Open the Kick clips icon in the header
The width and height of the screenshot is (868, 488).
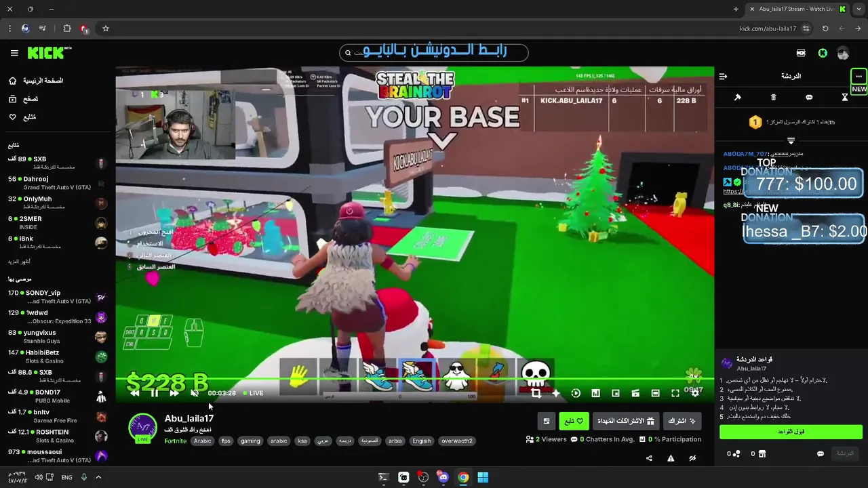(801, 53)
